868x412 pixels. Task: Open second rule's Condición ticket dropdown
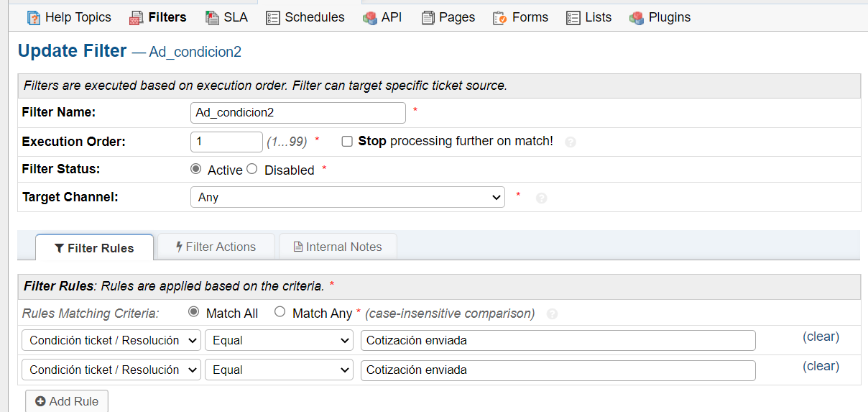(x=111, y=370)
